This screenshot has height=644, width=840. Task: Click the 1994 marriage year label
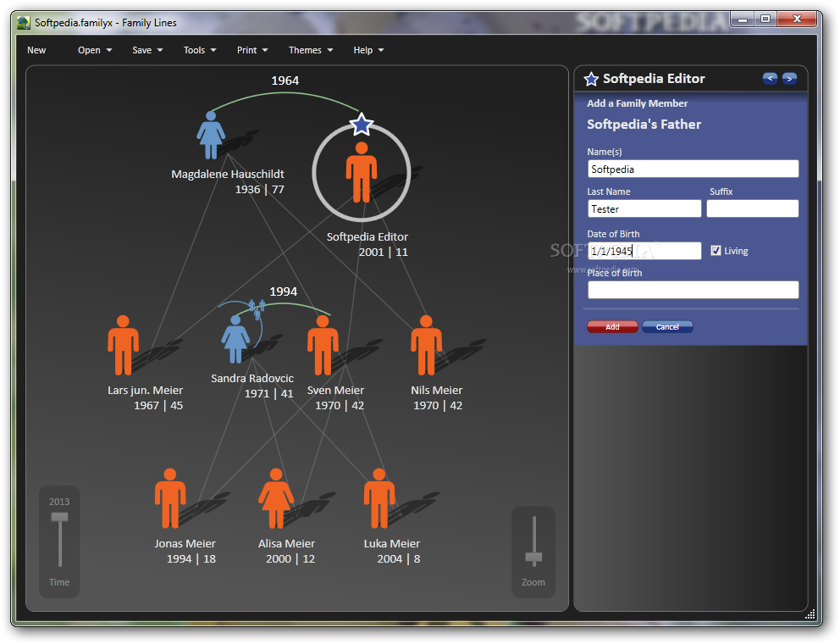click(x=283, y=291)
